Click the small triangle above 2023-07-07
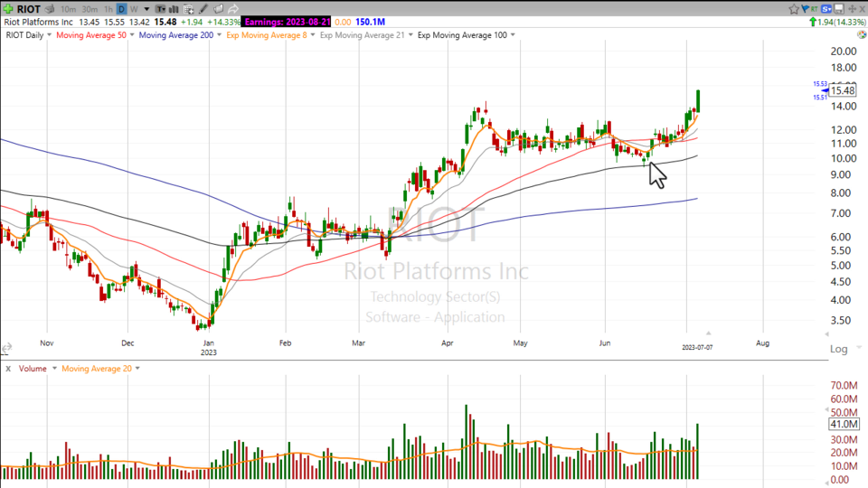The width and height of the screenshot is (868, 488). pyautogui.click(x=708, y=333)
